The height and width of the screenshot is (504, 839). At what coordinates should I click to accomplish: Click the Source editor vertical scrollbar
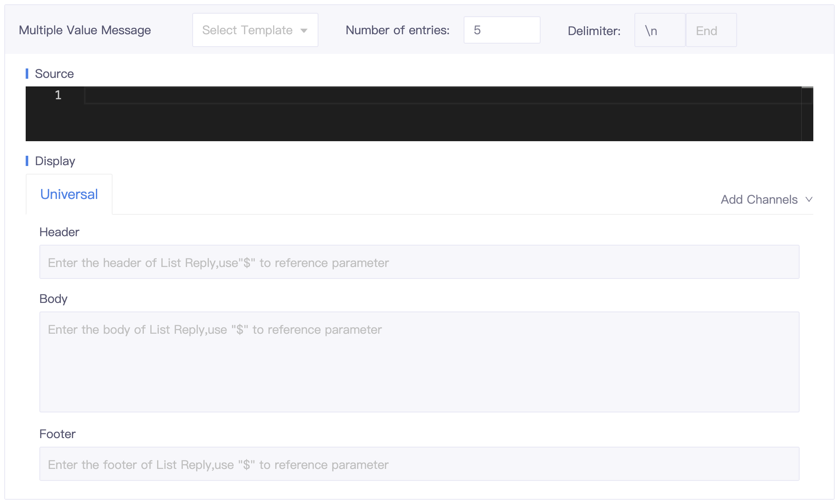coord(807,114)
